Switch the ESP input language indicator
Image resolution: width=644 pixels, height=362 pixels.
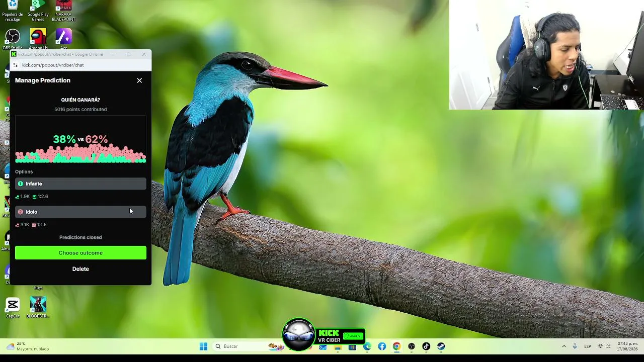tap(588, 346)
